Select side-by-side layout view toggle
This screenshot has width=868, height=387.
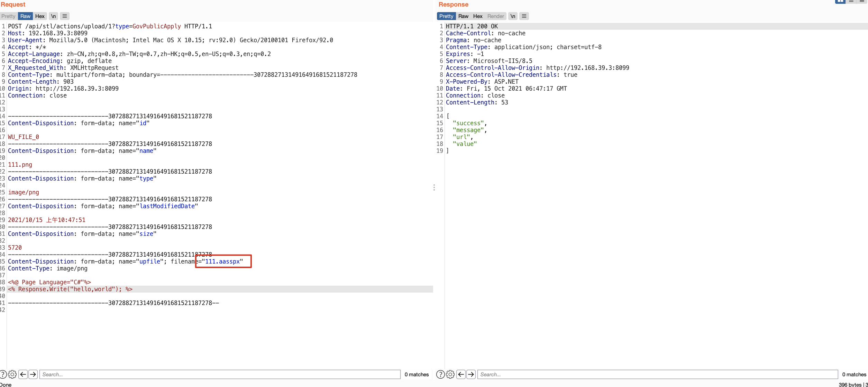point(840,1)
